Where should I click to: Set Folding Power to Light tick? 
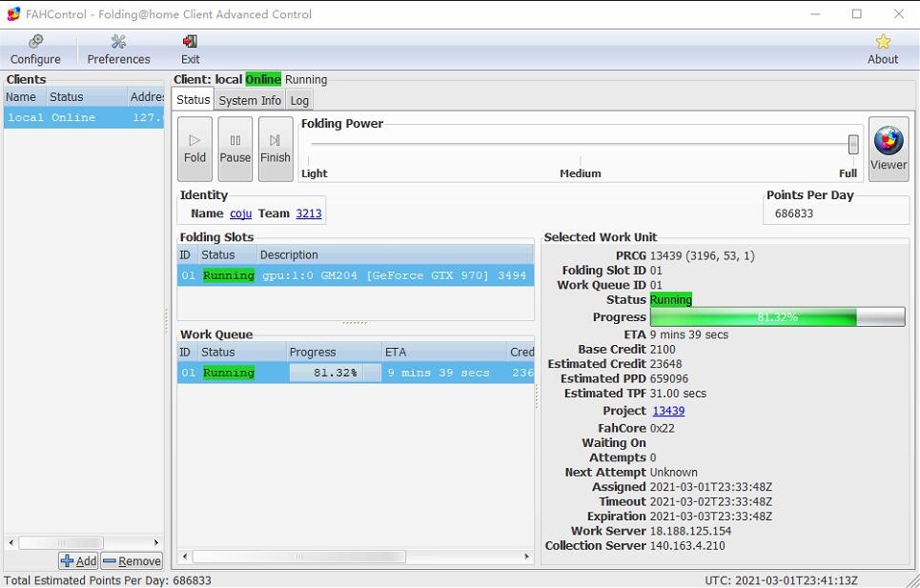click(x=314, y=172)
